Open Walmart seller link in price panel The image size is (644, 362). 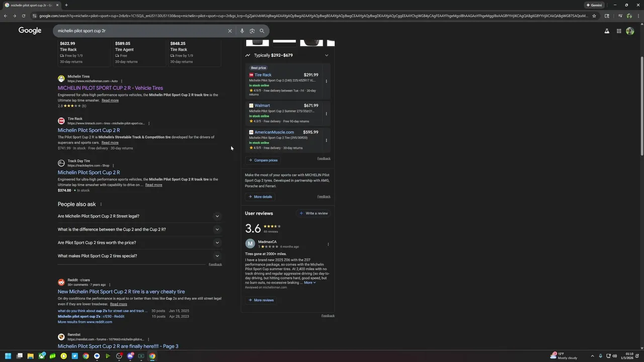click(x=262, y=106)
